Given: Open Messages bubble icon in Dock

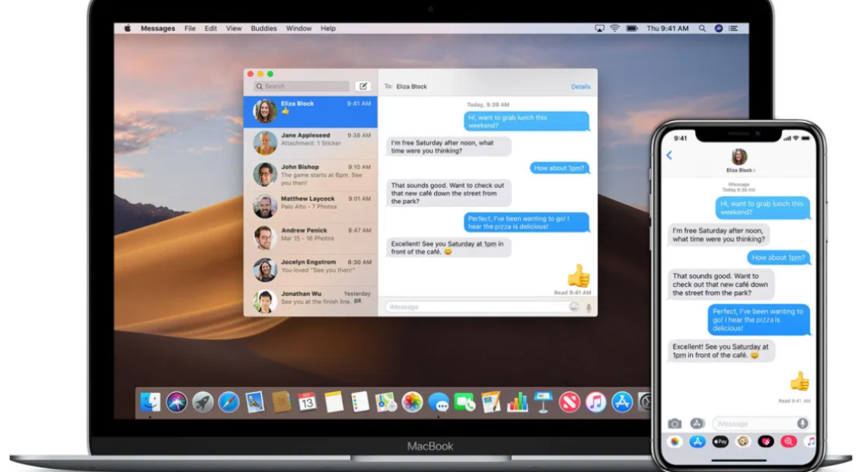Looking at the screenshot, I should pyautogui.click(x=439, y=402).
